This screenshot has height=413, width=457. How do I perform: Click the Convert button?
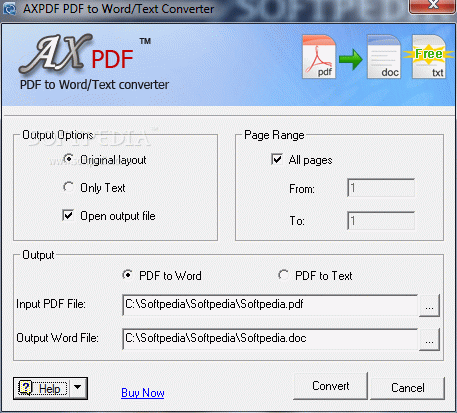[331, 386]
